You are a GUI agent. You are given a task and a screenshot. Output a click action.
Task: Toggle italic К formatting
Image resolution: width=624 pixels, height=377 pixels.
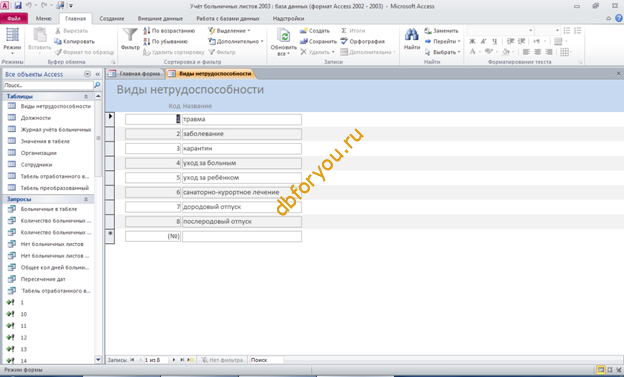click(x=484, y=41)
